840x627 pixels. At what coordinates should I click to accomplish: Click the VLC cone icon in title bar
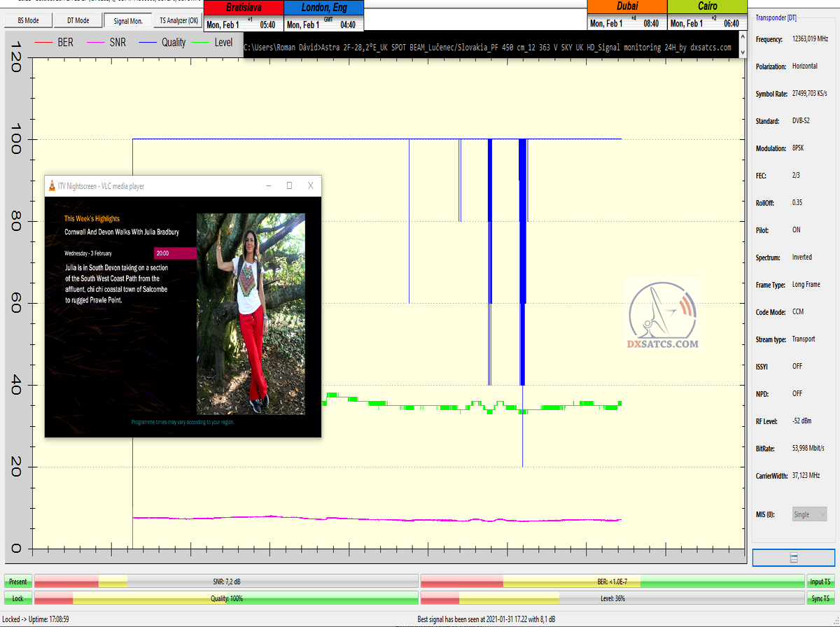pyautogui.click(x=51, y=186)
